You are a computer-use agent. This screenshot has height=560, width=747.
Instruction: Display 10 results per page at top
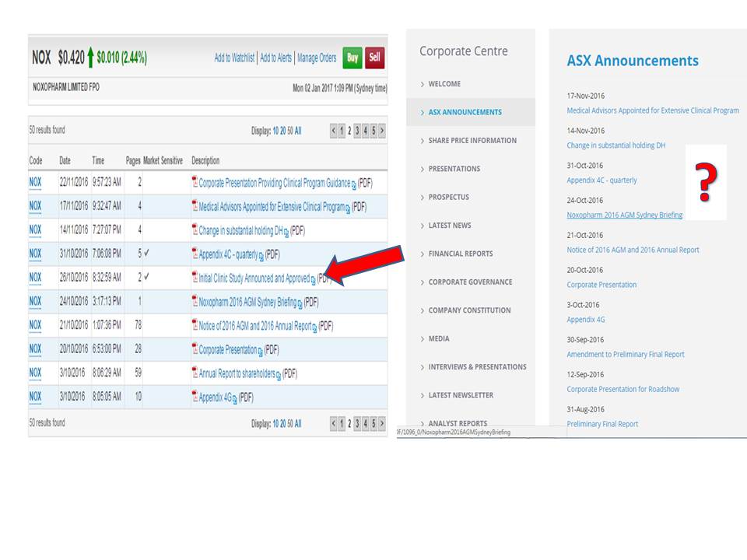click(x=275, y=131)
